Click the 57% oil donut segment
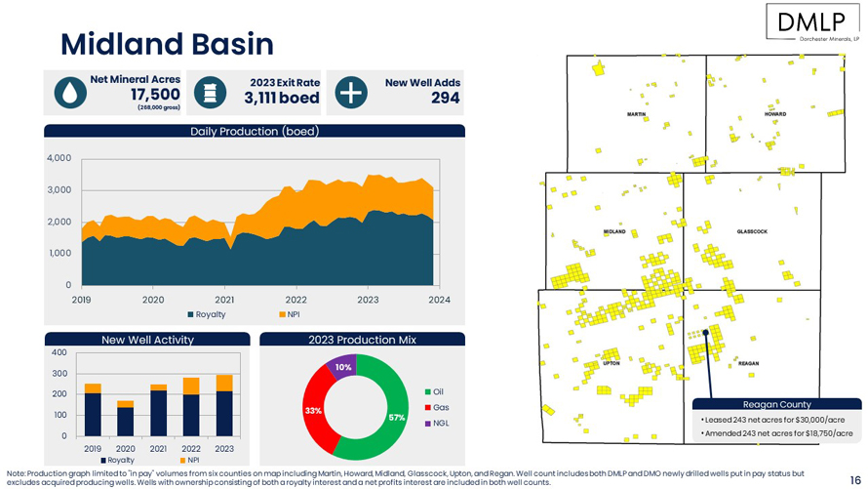 (397, 418)
